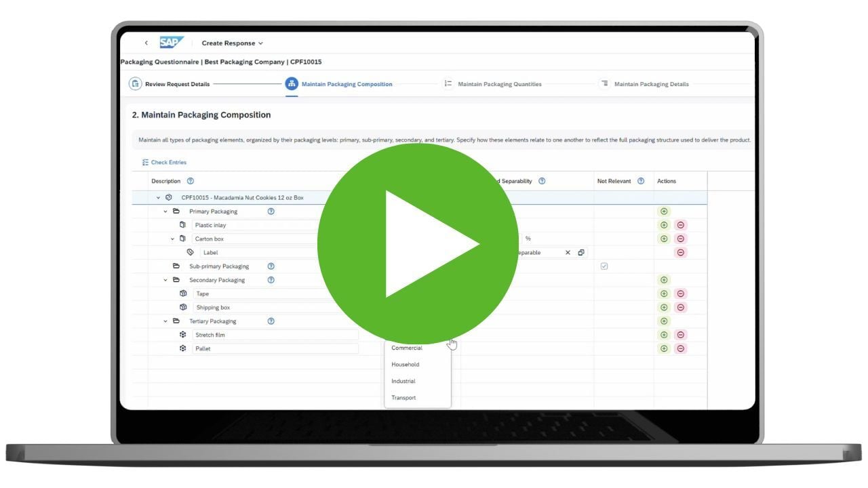This screenshot has height=488, width=868.
Task: Add element to Secondary Packaging row
Action: 664,280
